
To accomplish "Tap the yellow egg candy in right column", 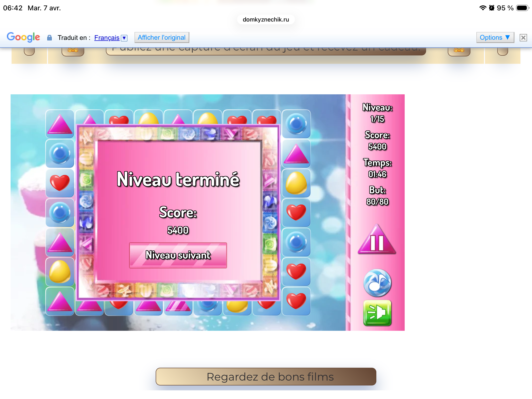I will coord(296,183).
